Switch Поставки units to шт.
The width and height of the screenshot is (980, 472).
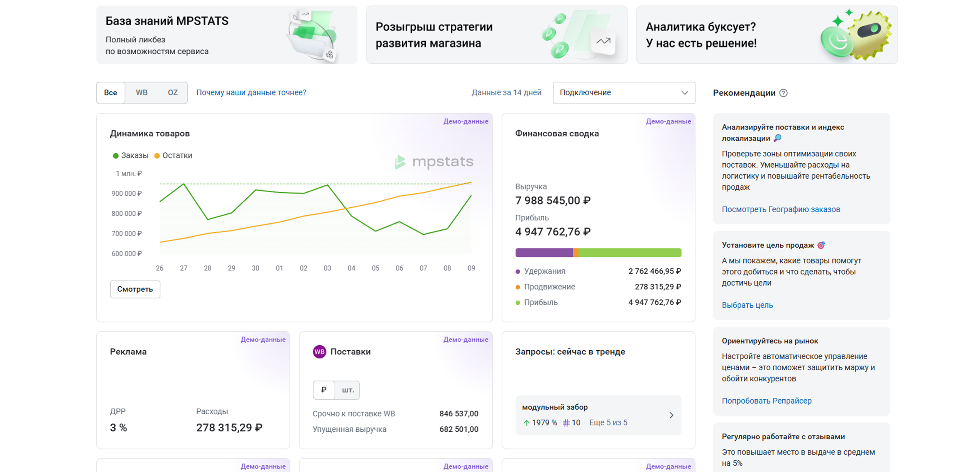point(347,390)
